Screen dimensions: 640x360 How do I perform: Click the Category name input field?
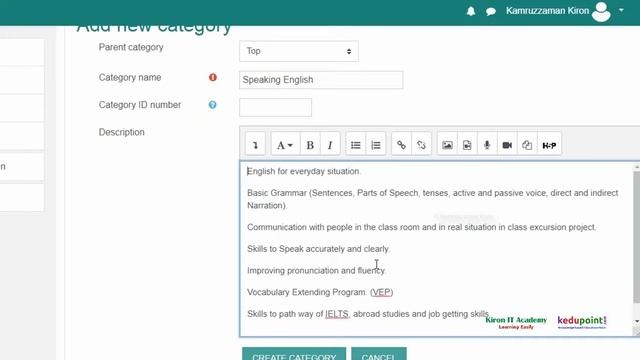click(321, 80)
